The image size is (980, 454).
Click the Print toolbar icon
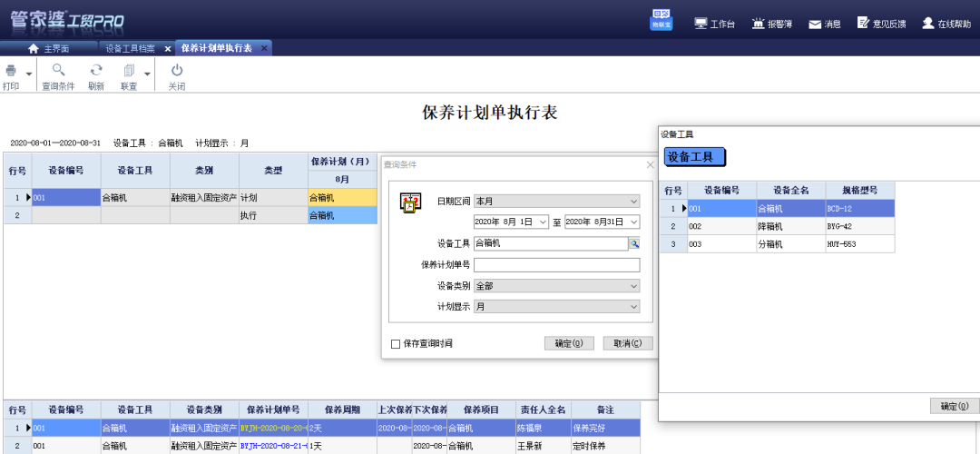click(11, 71)
